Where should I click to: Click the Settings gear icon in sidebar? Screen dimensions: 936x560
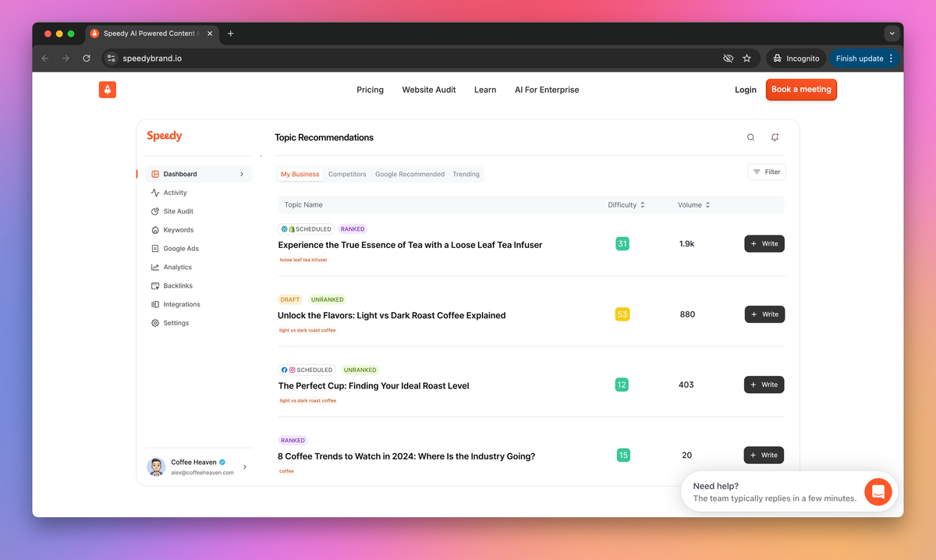[155, 323]
